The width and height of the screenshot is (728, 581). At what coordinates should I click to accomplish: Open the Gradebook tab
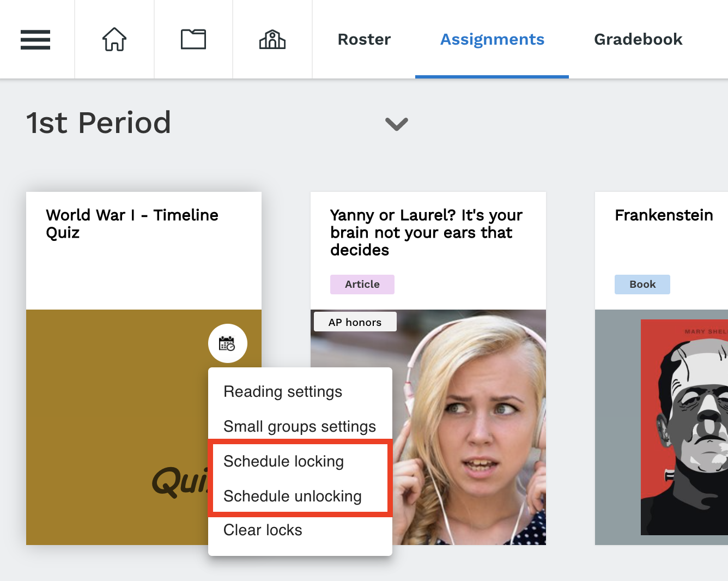638,39
